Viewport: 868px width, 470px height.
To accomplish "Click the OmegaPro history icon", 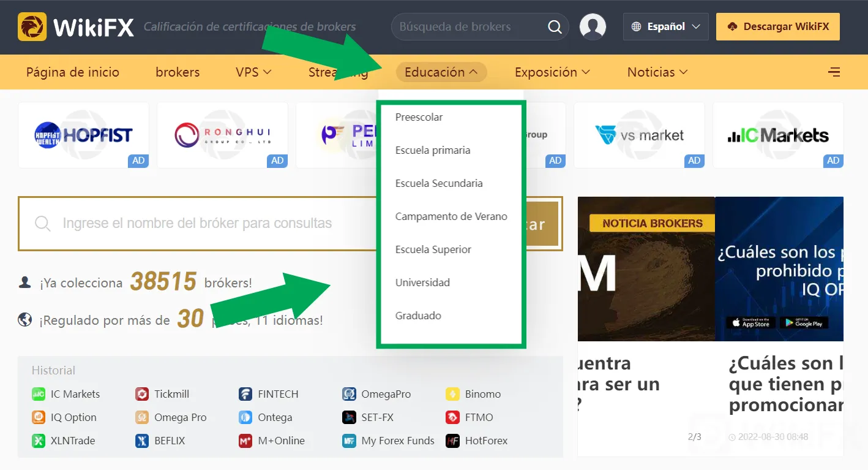I will (x=349, y=394).
